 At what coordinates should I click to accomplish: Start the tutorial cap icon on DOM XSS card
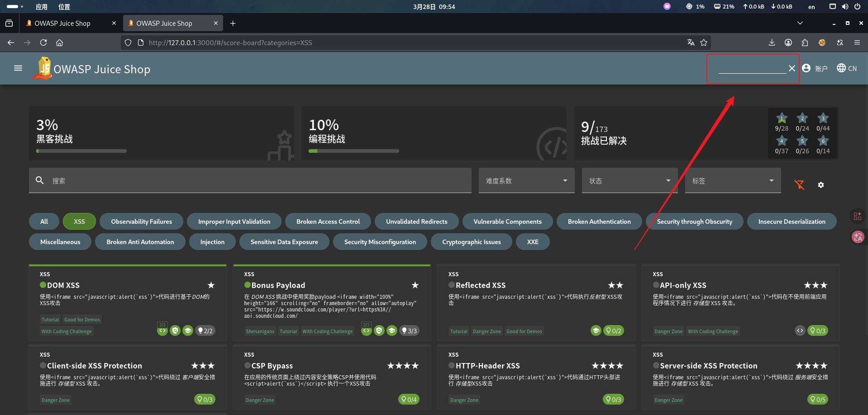coord(188,330)
